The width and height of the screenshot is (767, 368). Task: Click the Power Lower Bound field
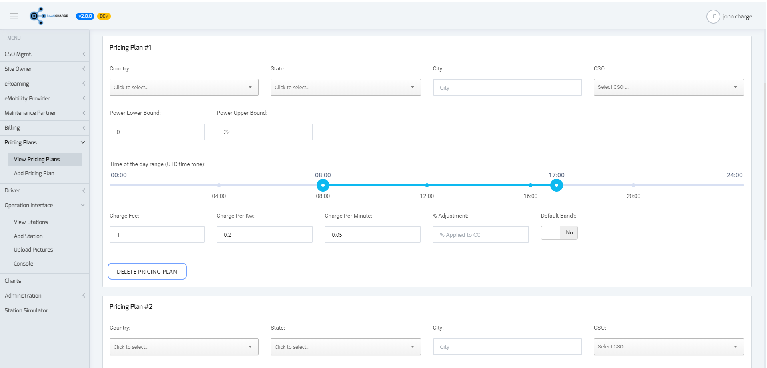click(157, 132)
